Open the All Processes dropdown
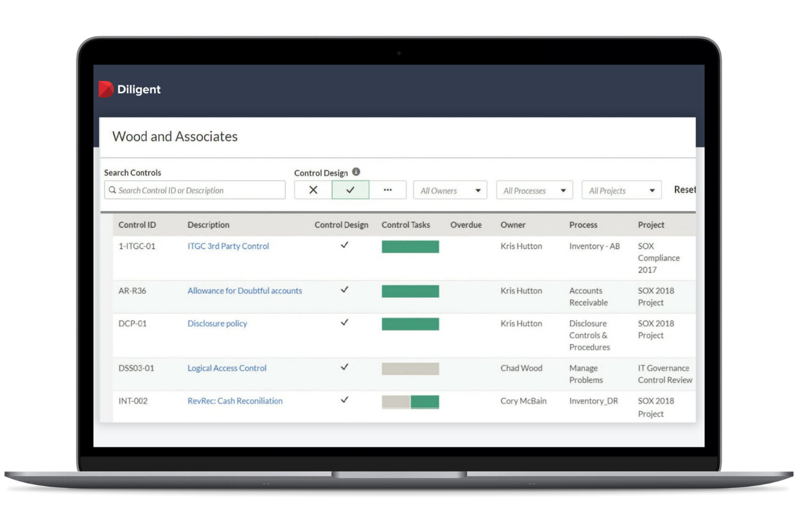Screen dimensions: 798x532 point(534,190)
